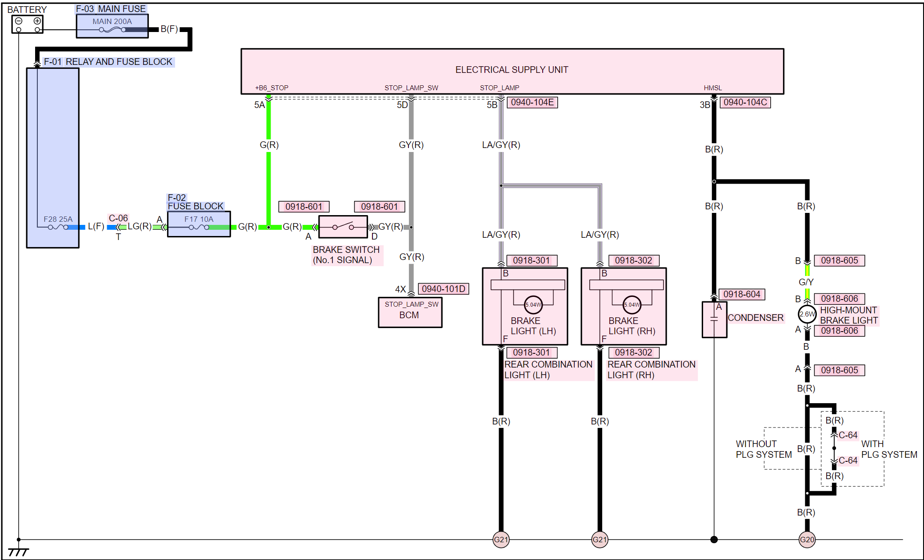Select the BCM STOP_LAMP_SW box
Screen dimensions: 924x560
click(409, 313)
